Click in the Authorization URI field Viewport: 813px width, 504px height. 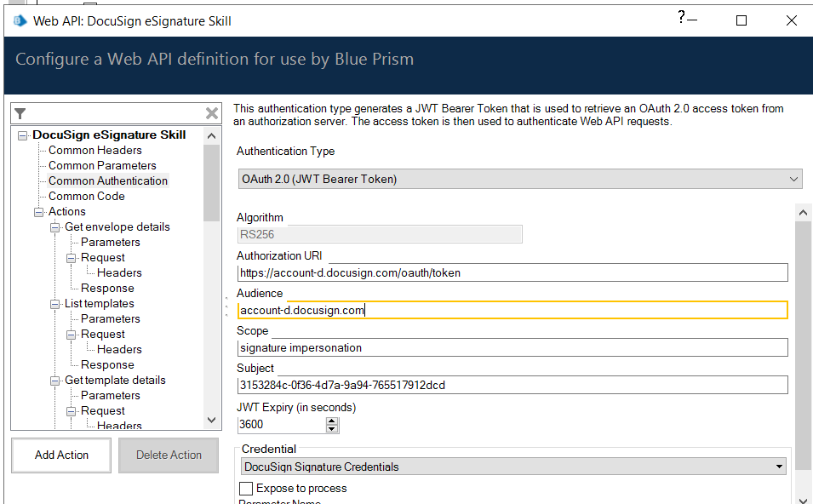(x=512, y=272)
